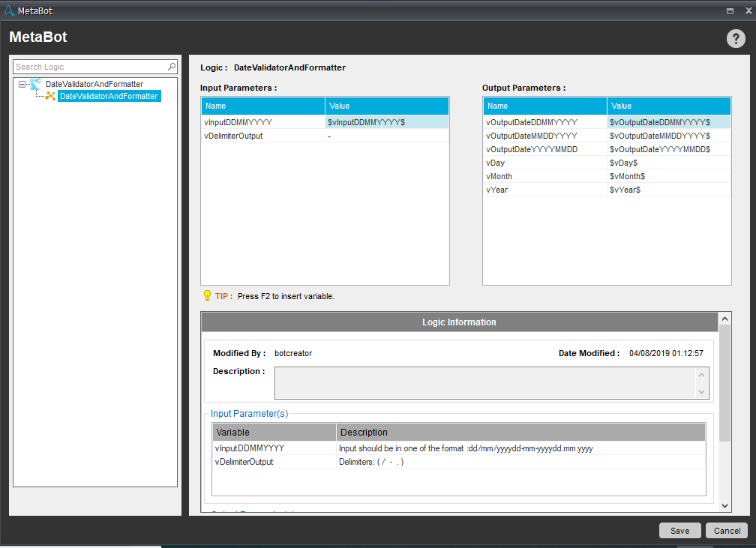756x548 pixels.
Task: Edit the vInputDDMMYYYY value cell
Action: 386,122
